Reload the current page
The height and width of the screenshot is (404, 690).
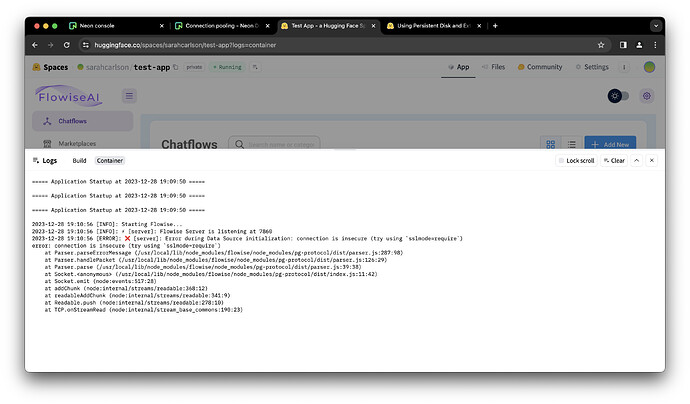66,45
